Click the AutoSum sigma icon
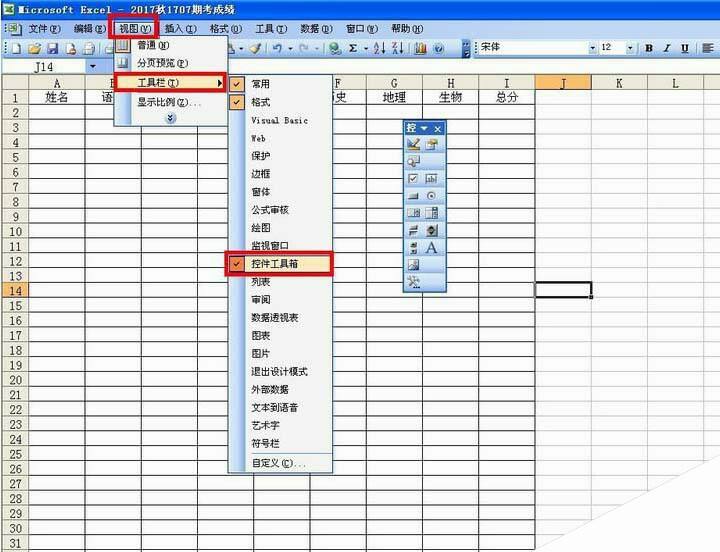Screen dimensions: 720x552 tap(353, 48)
